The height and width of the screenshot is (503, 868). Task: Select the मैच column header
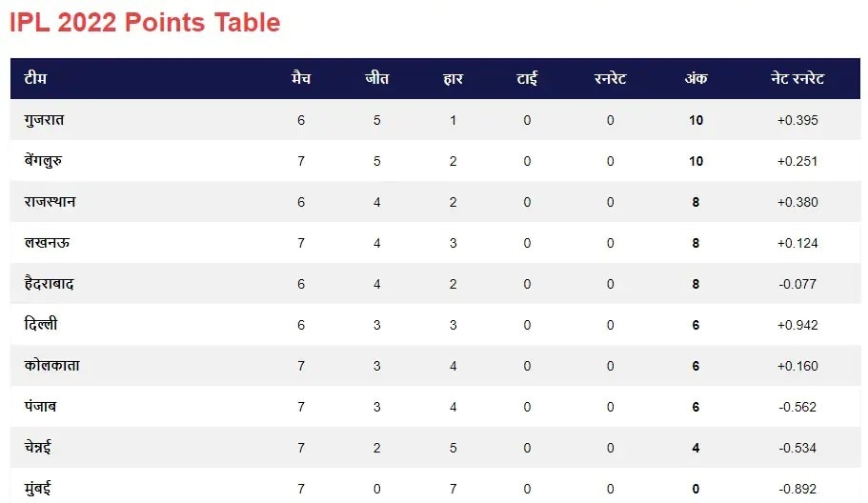[301, 79]
